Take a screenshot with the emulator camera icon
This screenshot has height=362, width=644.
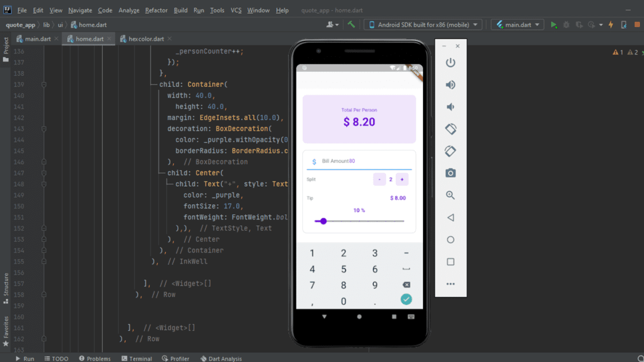click(x=450, y=172)
